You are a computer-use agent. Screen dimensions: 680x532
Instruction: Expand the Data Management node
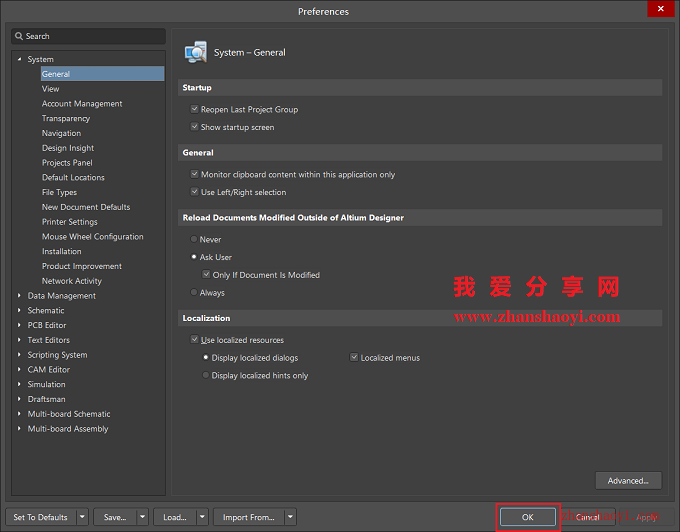coord(19,295)
